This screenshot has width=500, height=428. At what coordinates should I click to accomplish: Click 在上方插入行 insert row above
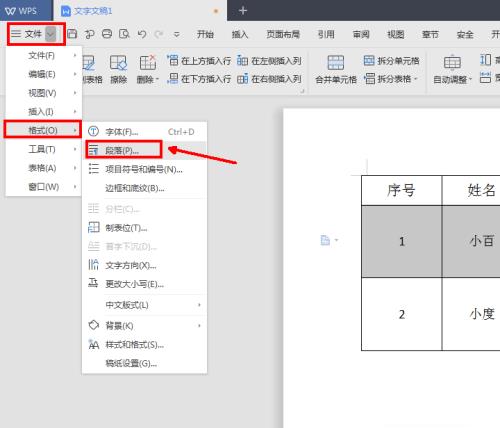(199, 61)
